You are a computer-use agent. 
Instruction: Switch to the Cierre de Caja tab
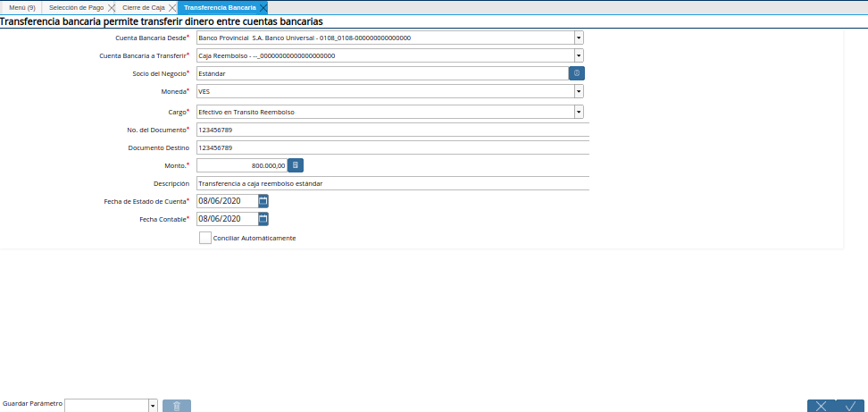144,8
